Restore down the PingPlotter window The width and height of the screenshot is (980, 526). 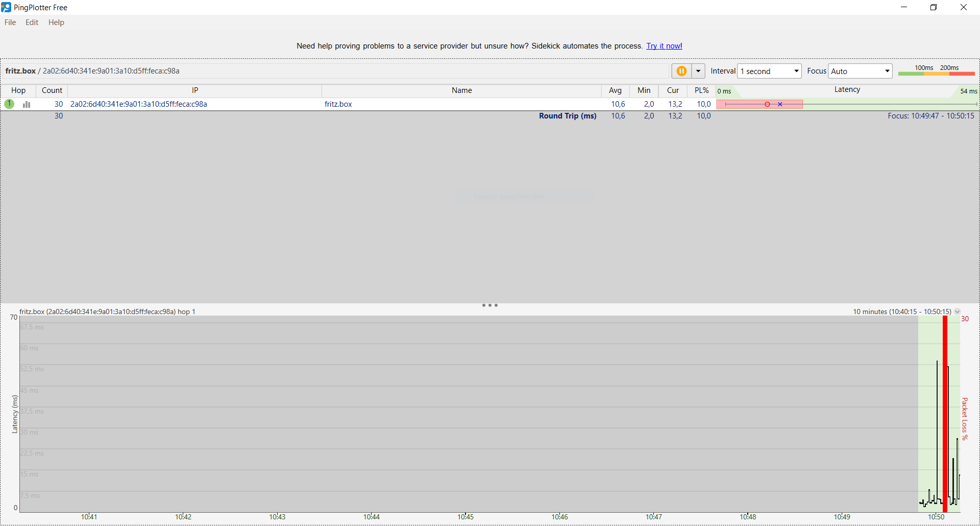(x=934, y=7)
